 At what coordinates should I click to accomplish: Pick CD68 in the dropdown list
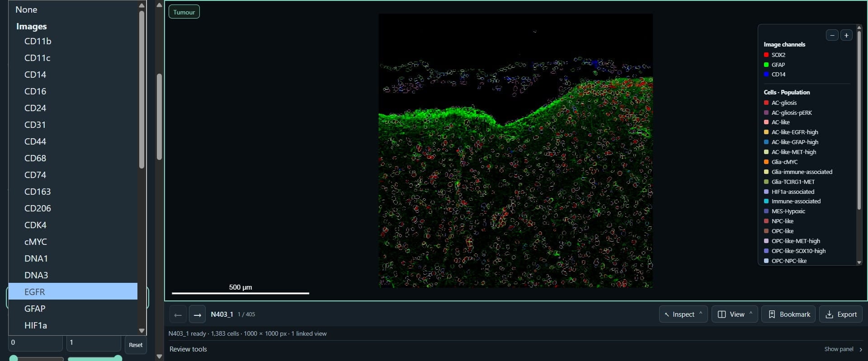[x=73, y=158]
